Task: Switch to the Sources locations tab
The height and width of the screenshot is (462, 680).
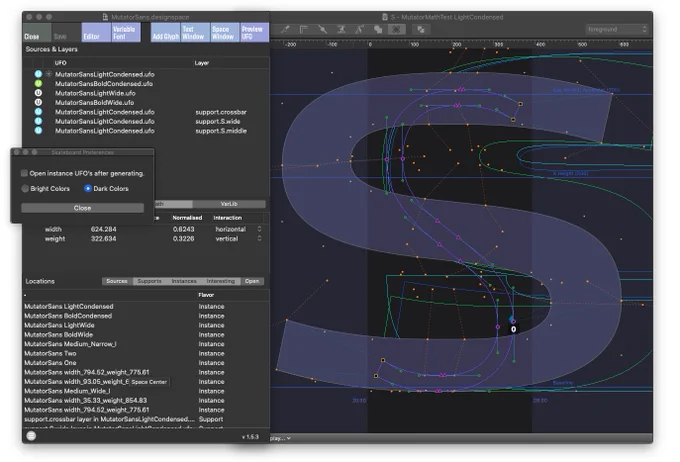Action: [117, 281]
